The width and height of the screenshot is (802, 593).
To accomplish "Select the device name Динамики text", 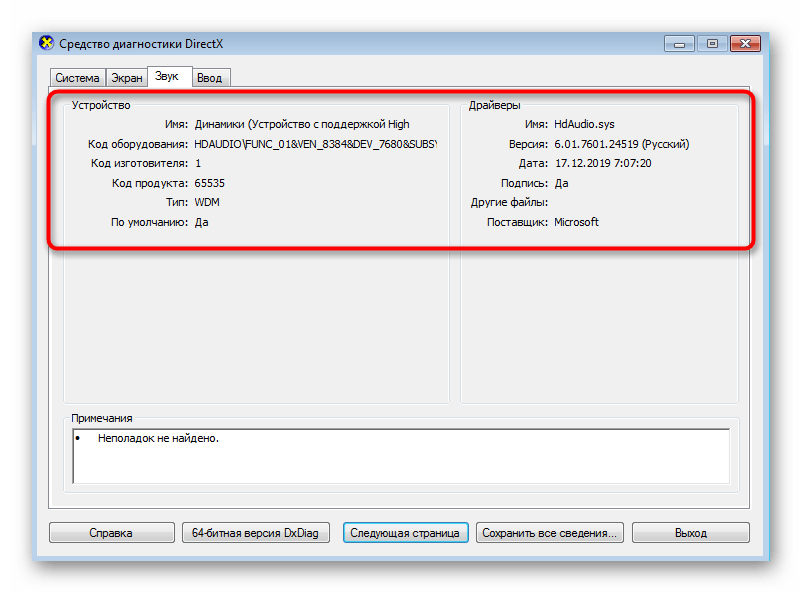I will [x=302, y=124].
